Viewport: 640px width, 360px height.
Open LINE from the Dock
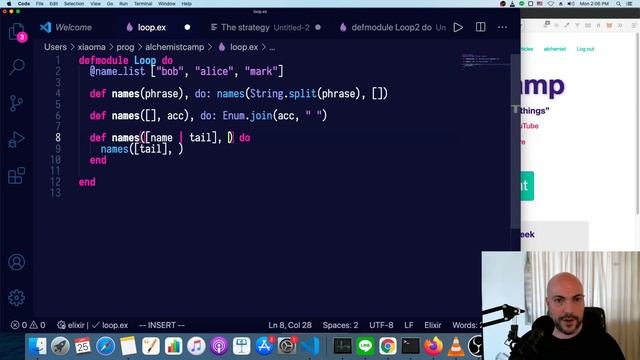365,346
